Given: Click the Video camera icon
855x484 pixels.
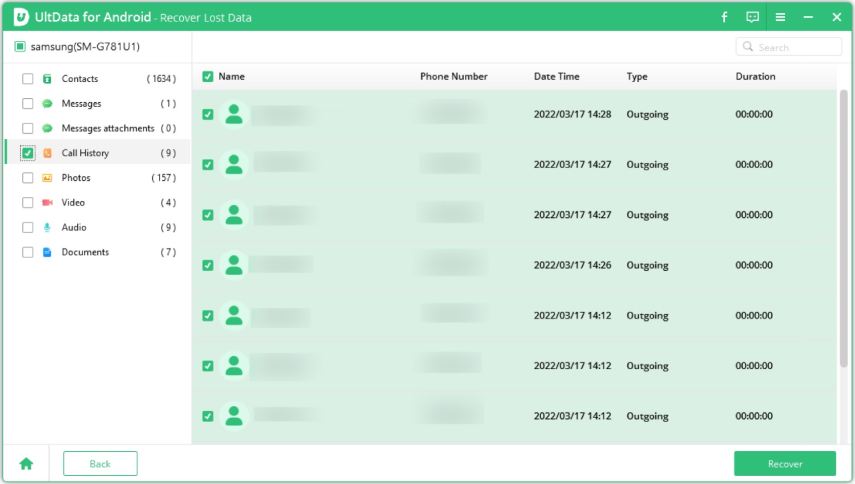Looking at the screenshot, I should 47,203.
